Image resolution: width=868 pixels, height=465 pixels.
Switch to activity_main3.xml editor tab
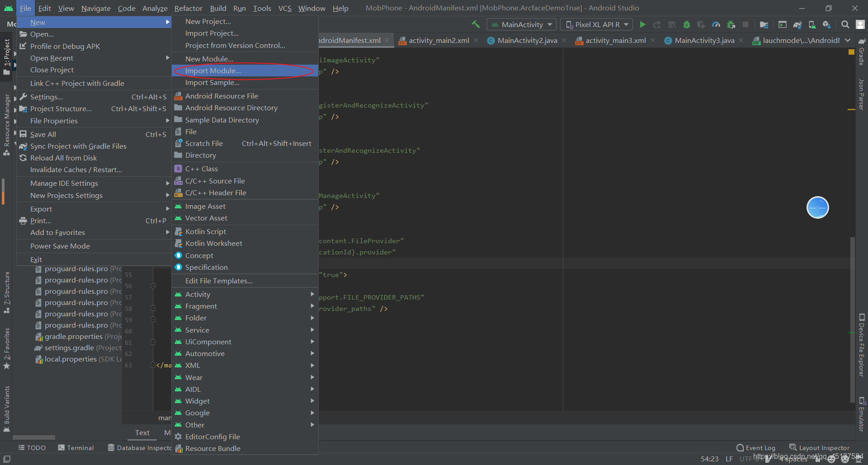[x=615, y=40]
